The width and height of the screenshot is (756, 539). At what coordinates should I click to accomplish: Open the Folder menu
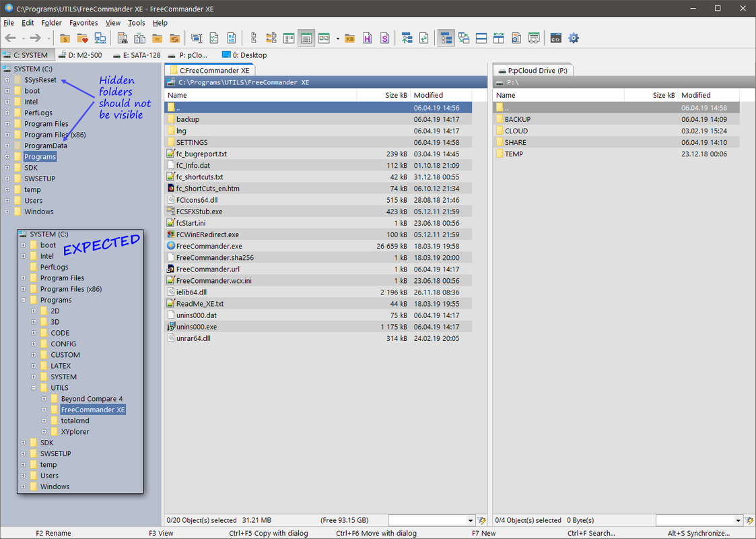pos(52,23)
